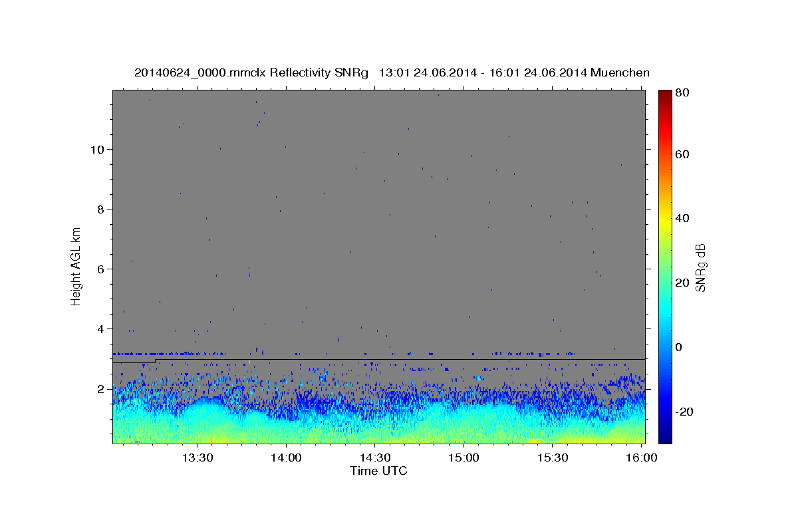The height and width of the screenshot is (532, 798).
Task: Click the colorbar value 20
Action: tap(684, 283)
